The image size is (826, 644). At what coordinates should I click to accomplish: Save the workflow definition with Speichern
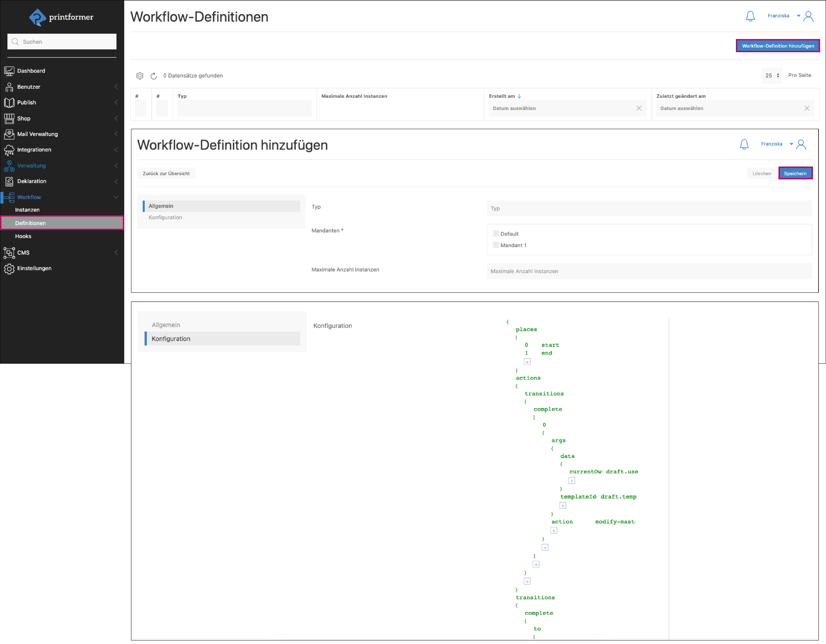(x=795, y=173)
